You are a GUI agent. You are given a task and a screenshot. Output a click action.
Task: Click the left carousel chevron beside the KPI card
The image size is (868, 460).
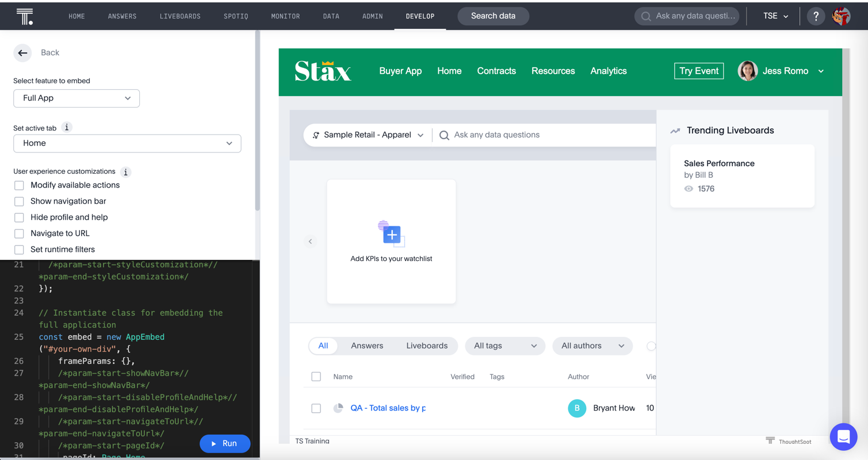[310, 241]
